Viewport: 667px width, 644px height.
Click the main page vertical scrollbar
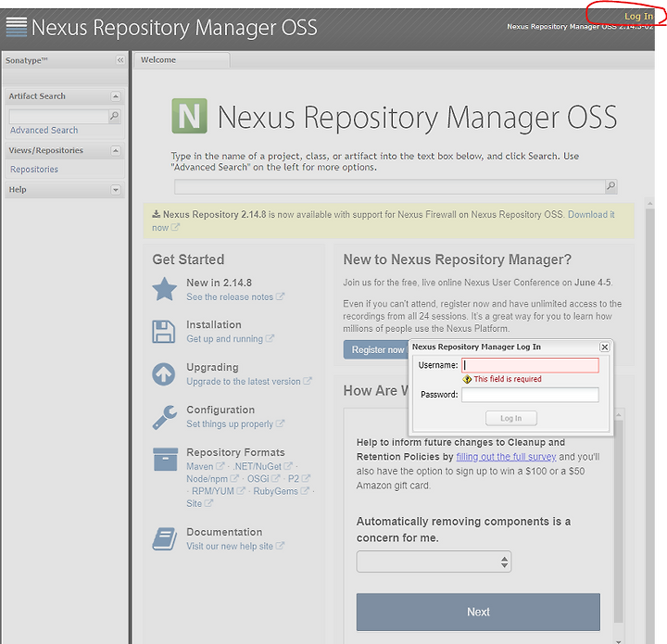click(649, 425)
